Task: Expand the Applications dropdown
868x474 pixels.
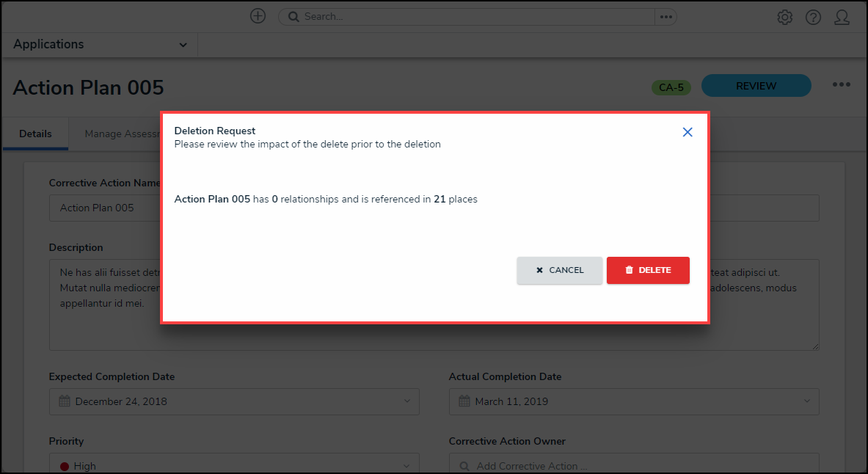Action: coord(183,45)
